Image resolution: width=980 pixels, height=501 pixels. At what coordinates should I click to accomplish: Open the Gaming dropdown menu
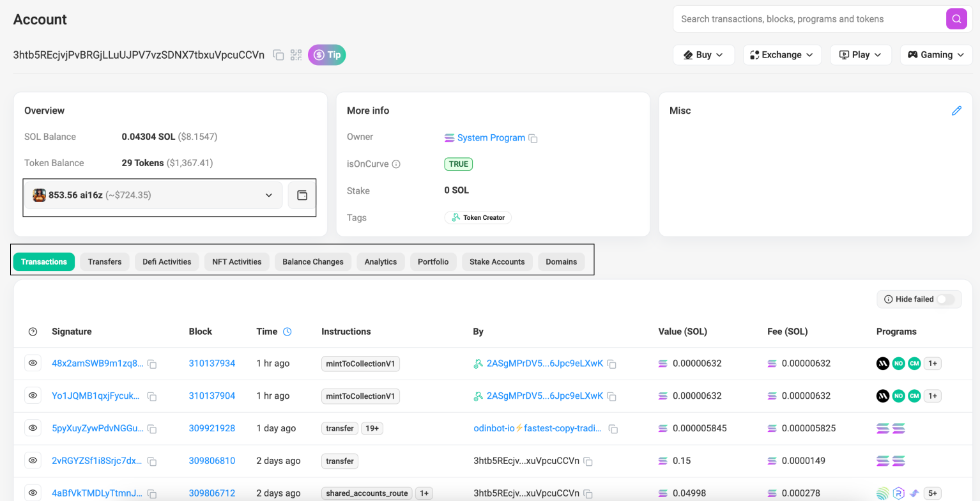point(936,55)
